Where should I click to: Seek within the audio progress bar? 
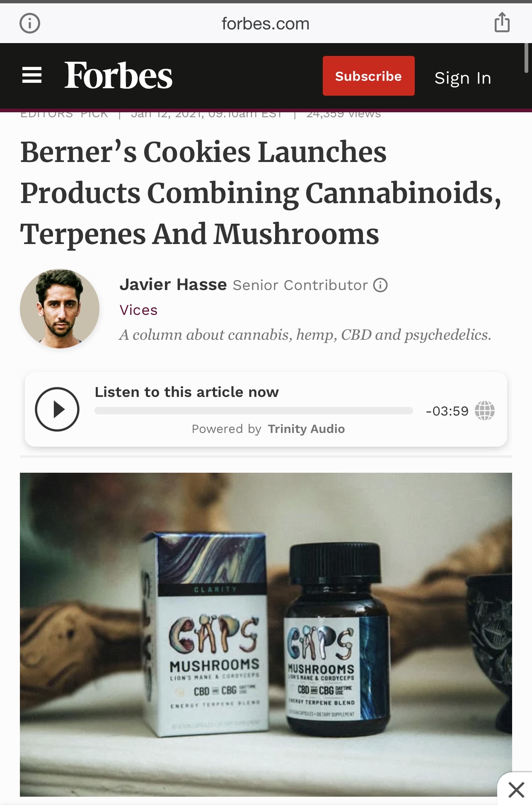tap(254, 411)
